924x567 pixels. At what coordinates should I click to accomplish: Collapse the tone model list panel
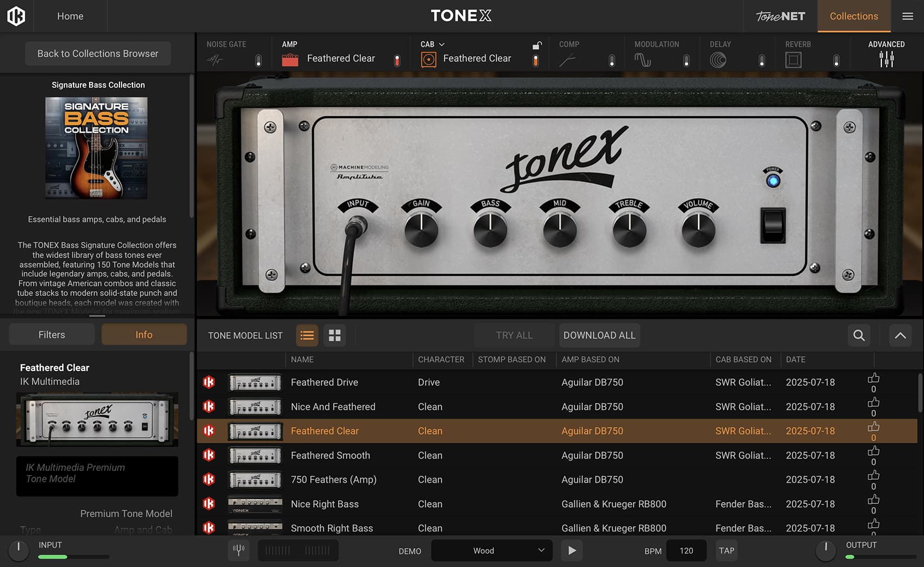point(900,335)
